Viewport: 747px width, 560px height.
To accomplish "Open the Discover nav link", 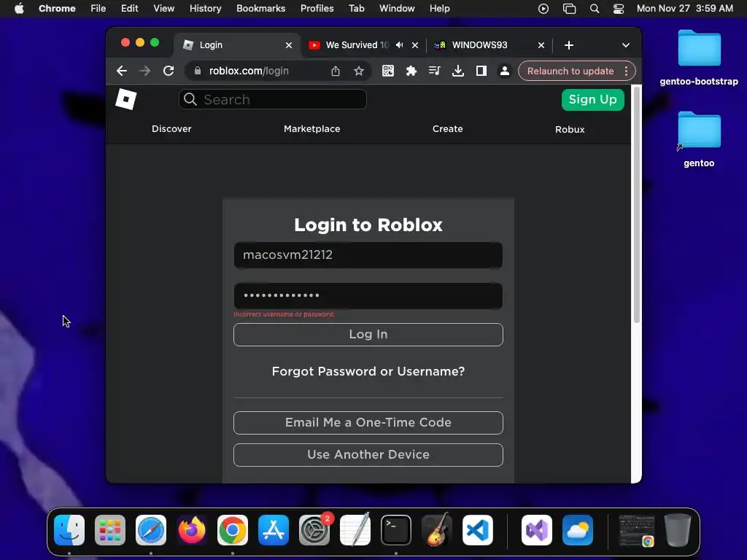I will [x=171, y=128].
